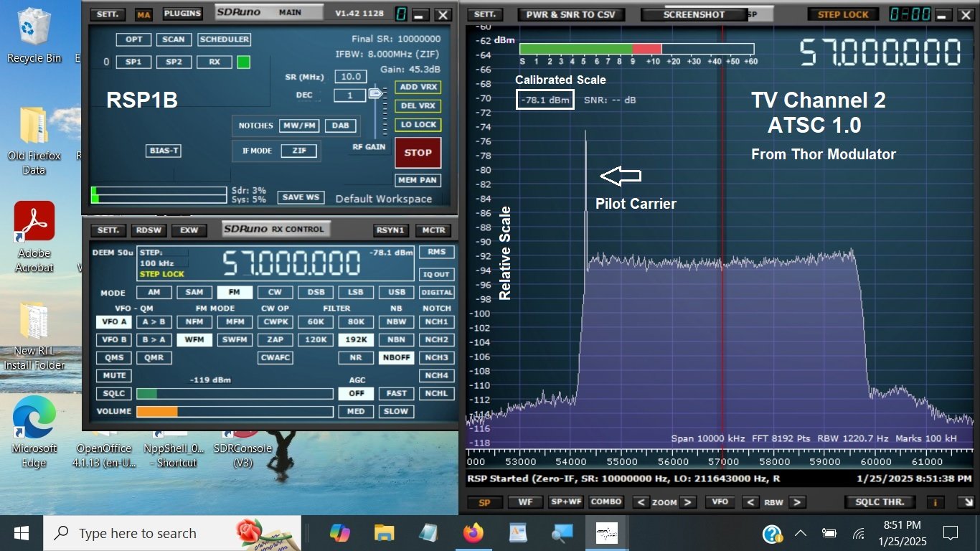Image resolution: width=980 pixels, height=551 pixels.
Task: Increase spectrum zoom with right arrow
Action: click(x=687, y=502)
